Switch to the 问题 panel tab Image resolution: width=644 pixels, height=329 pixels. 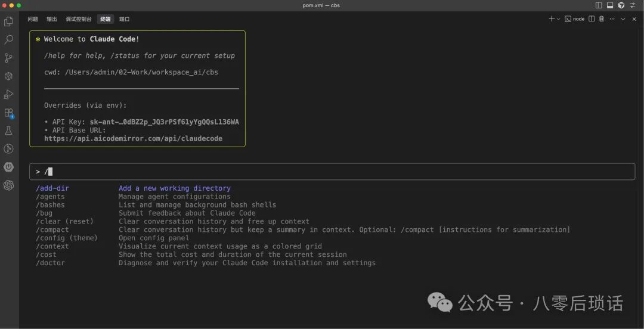click(x=33, y=19)
